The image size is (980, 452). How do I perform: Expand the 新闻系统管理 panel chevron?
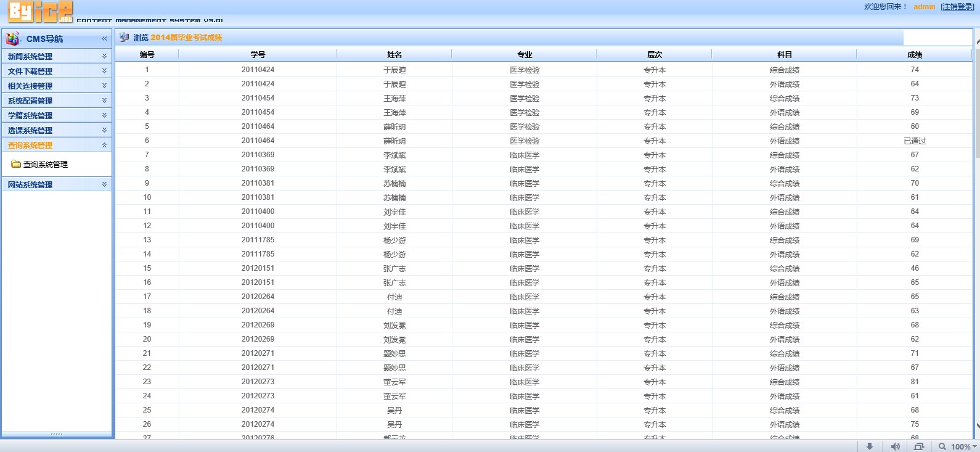point(104,55)
